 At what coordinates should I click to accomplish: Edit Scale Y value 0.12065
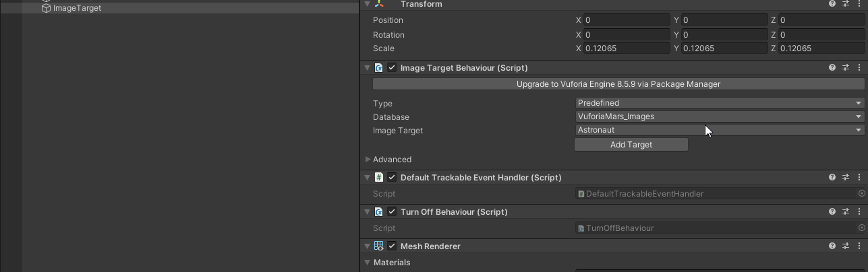(724, 48)
